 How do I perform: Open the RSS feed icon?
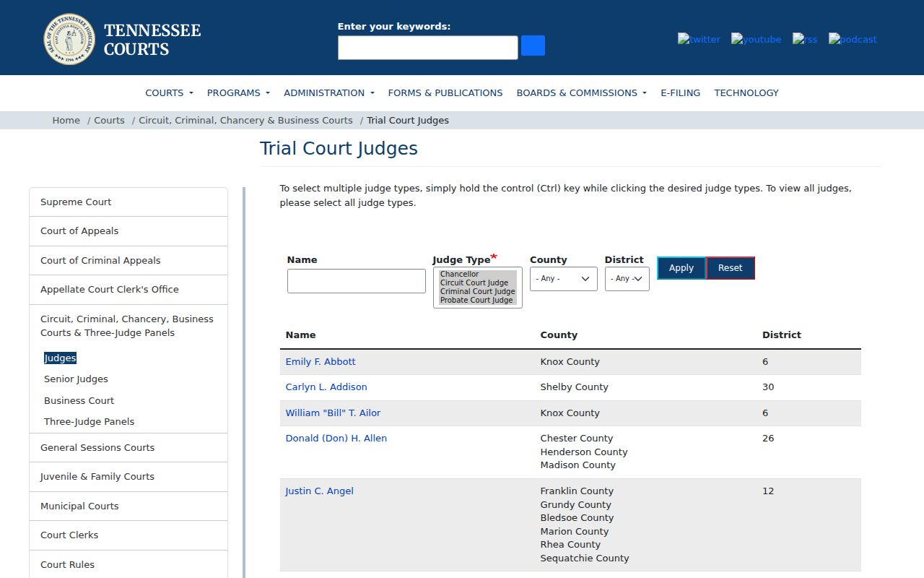[805, 39]
